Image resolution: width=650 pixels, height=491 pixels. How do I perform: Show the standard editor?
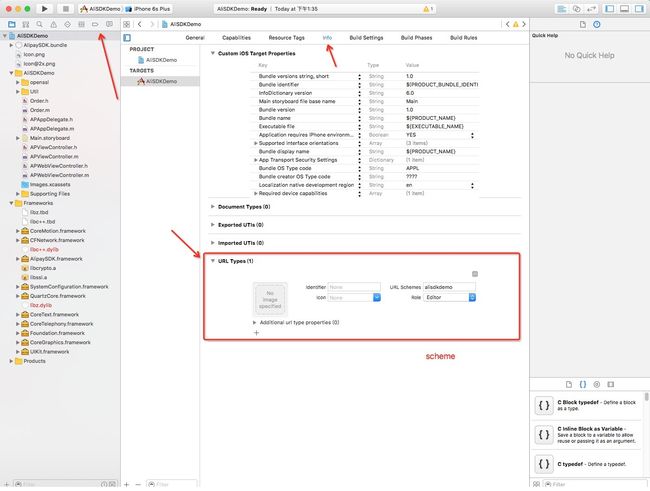pos(562,9)
